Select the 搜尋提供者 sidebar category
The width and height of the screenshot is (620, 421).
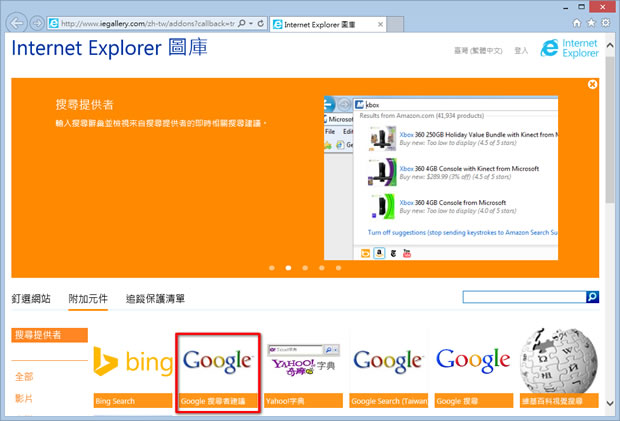49,335
